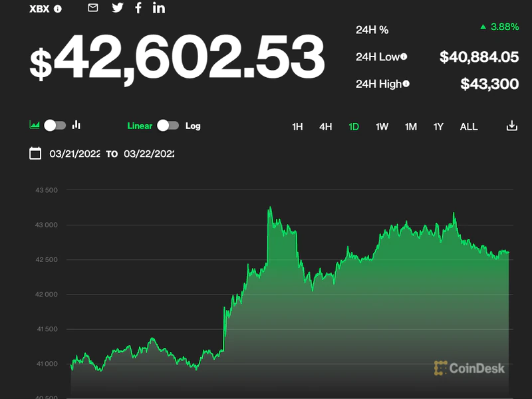Toggle the chart type switch
The image size is (532, 399).
tap(55, 125)
